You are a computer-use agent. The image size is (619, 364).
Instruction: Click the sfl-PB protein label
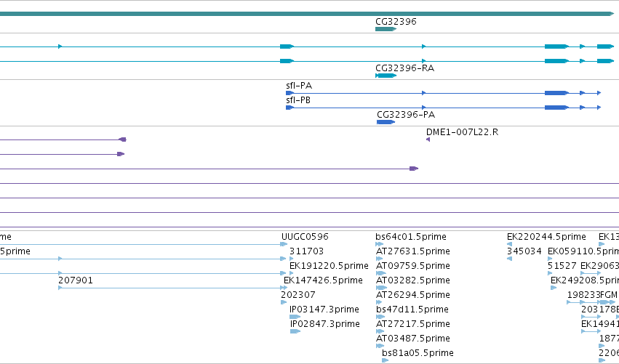point(298,100)
